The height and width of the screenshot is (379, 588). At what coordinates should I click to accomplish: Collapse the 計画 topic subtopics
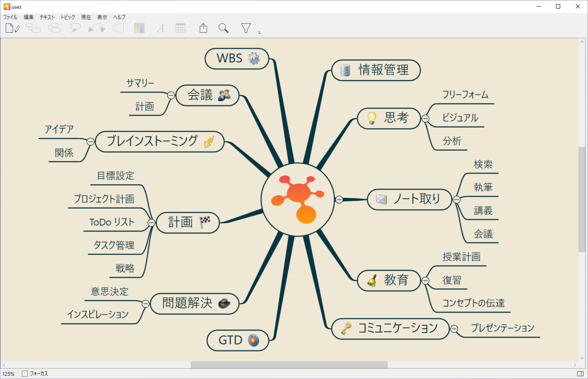pyautogui.click(x=151, y=223)
